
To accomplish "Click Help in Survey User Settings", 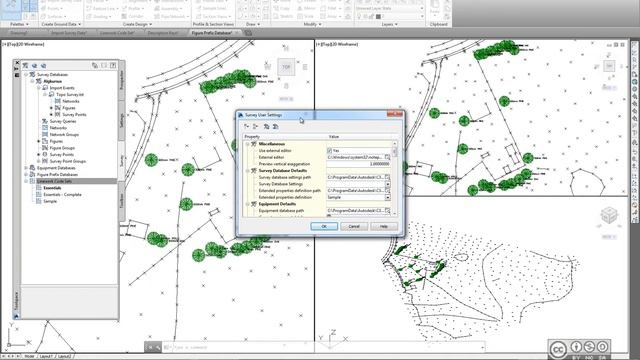I will (x=384, y=226).
